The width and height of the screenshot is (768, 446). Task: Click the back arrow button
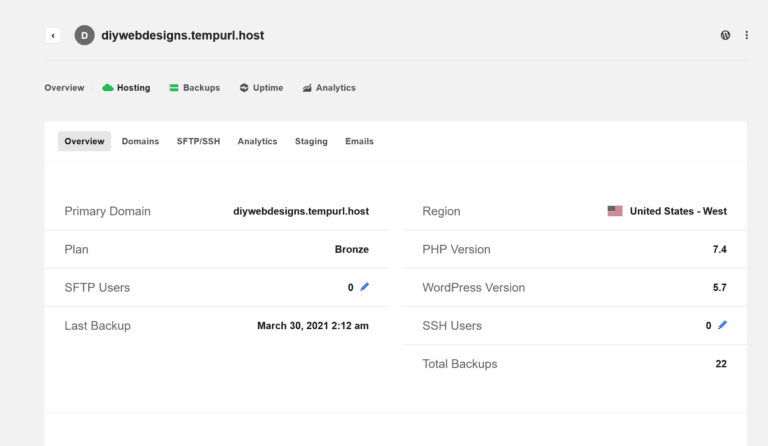53,35
